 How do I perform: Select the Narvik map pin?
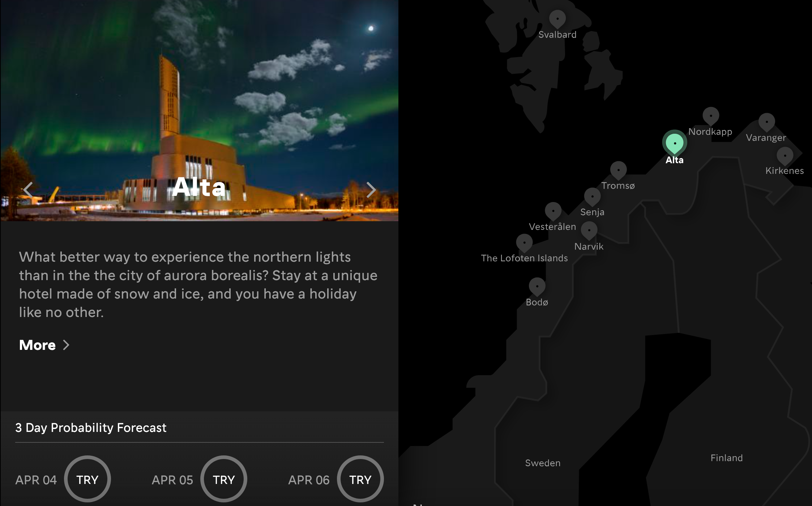click(589, 231)
